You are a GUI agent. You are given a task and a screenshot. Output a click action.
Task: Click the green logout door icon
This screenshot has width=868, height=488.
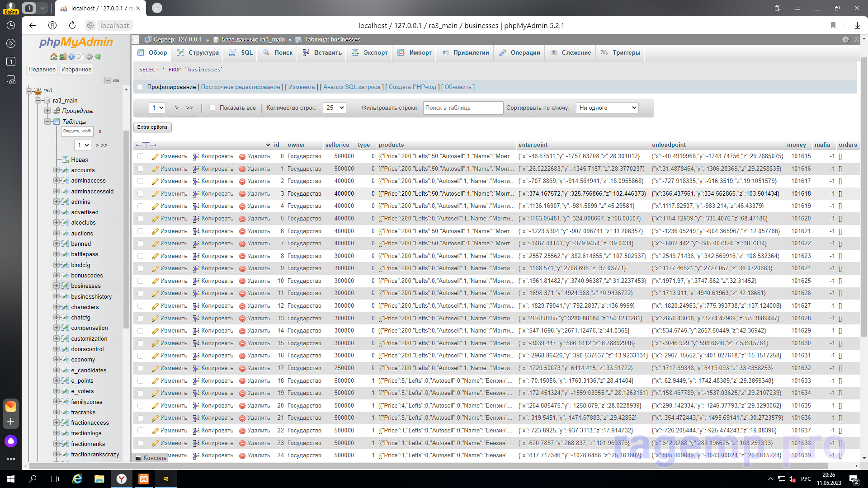[63, 56]
